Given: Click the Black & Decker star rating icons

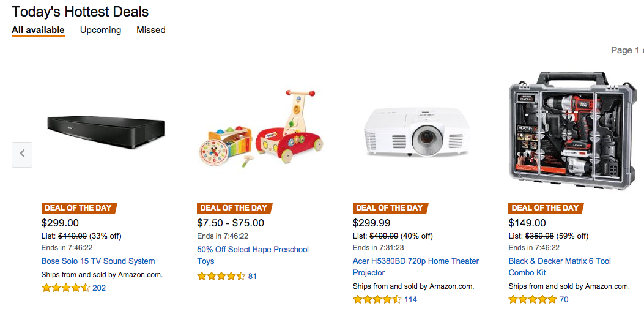Looking at the screenshot, I should pyautogui.click(x=533, y=299).
